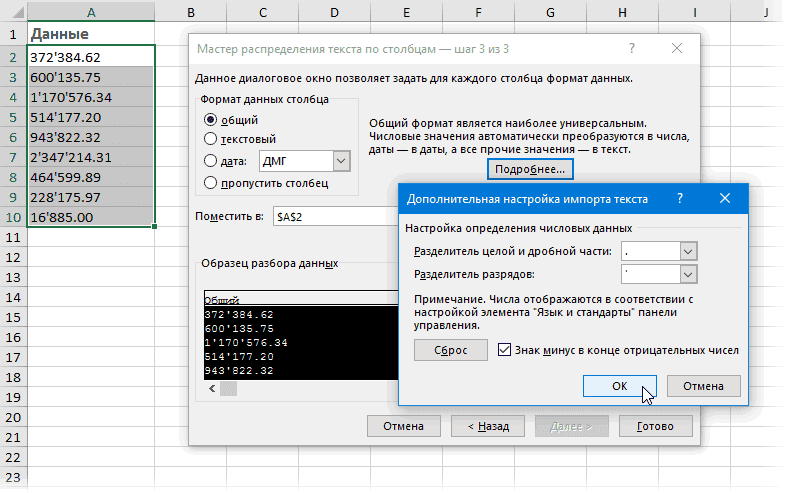Click the help question mark in wizard title
Image resolution: width=787 pixels, height=493 pixels.
coord(631,48)
